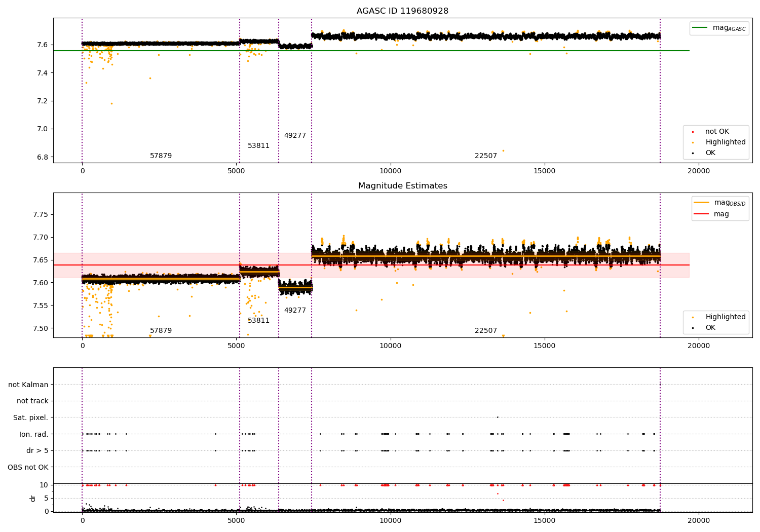Click the 'Magnitude Estimates' plot title
Image resolution: width=760 pixels, height=532 pixels.
coord(402,186)
